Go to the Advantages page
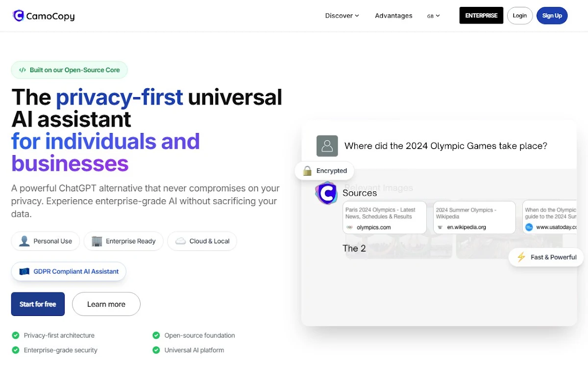This screenshot has width=588, height=368. click(393, 16)
